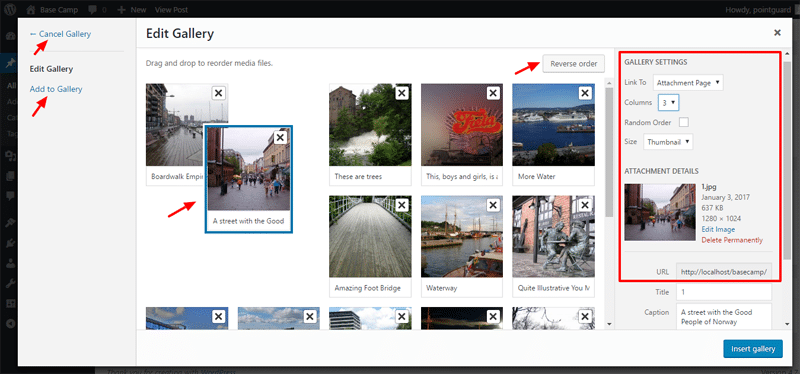This screenshot has width=800, height=374.
Task: Close the Edit Gallery modal
Action: coord(777,33)
